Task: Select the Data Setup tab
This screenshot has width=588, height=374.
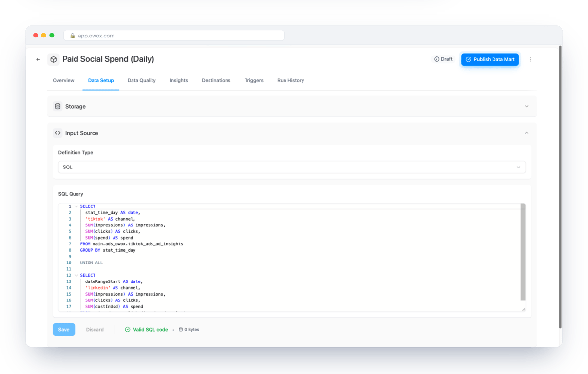Action: [x=101, y=80]
